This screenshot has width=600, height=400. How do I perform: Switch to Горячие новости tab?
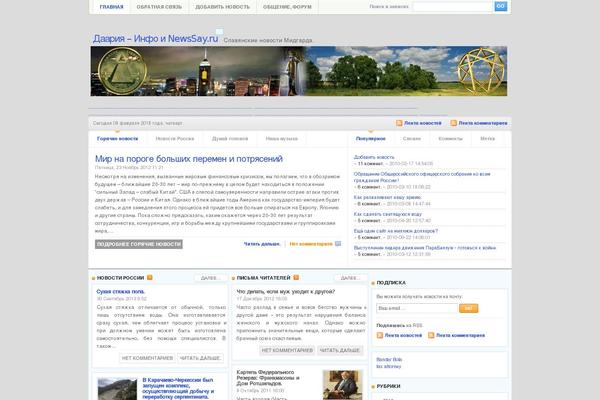(117, 139)
